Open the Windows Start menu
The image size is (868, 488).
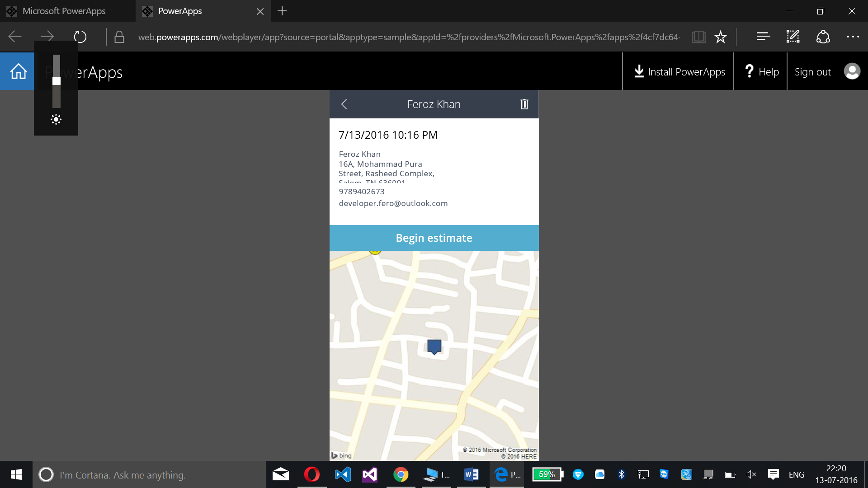tap(16, 474)
